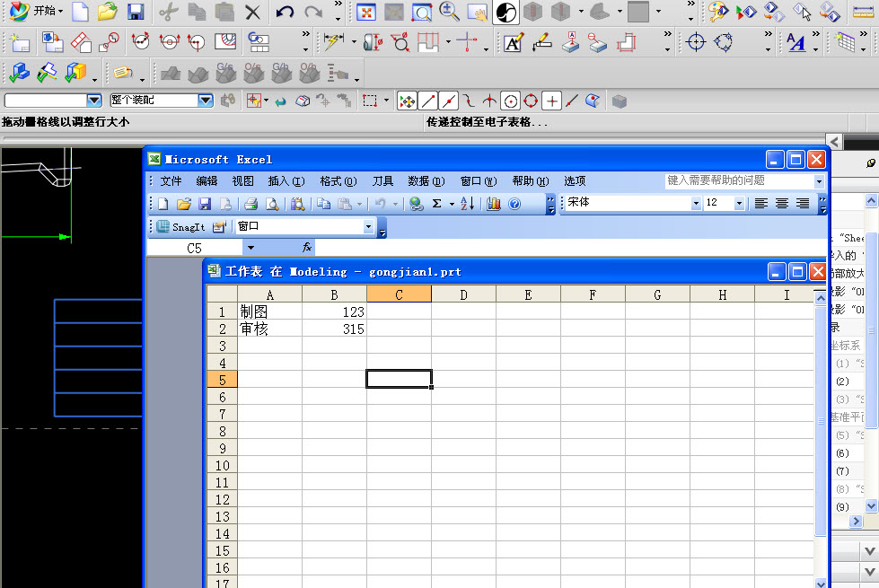The image size is (879, 588).
Task: Click the hand Pan view icon
Action: [477, 13]
